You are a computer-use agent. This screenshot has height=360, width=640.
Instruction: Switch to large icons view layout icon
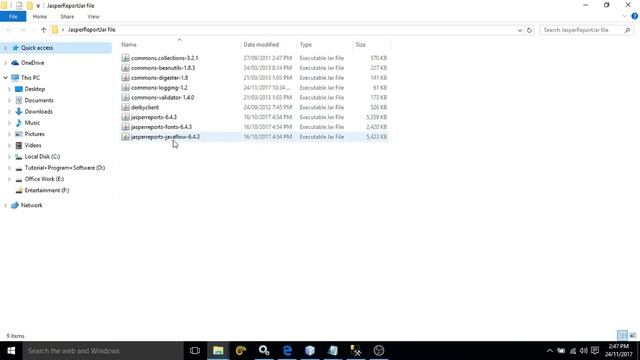(633, 336)
